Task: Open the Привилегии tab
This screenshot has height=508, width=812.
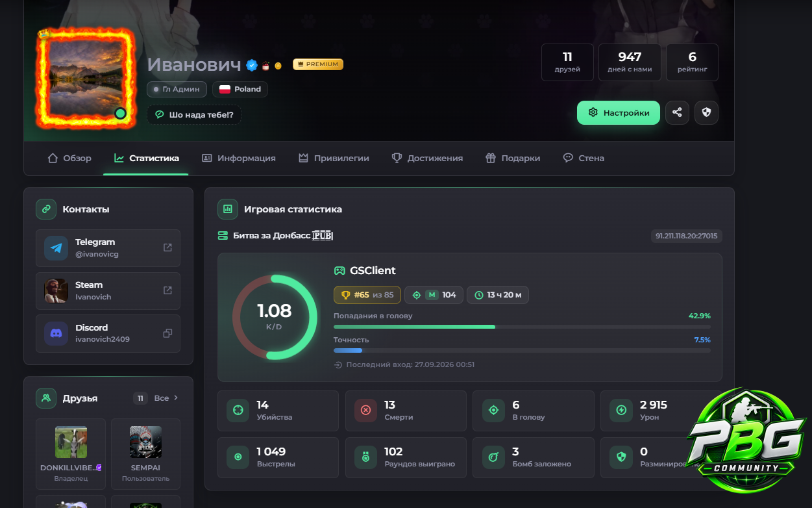Action: click(x=334, y=158)
